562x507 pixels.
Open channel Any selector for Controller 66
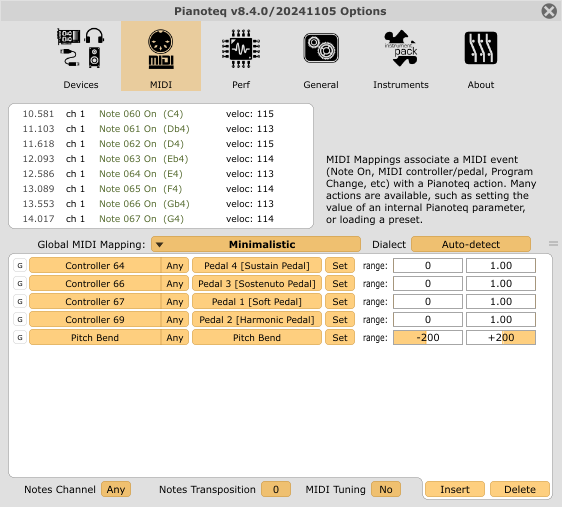point(175,283)
